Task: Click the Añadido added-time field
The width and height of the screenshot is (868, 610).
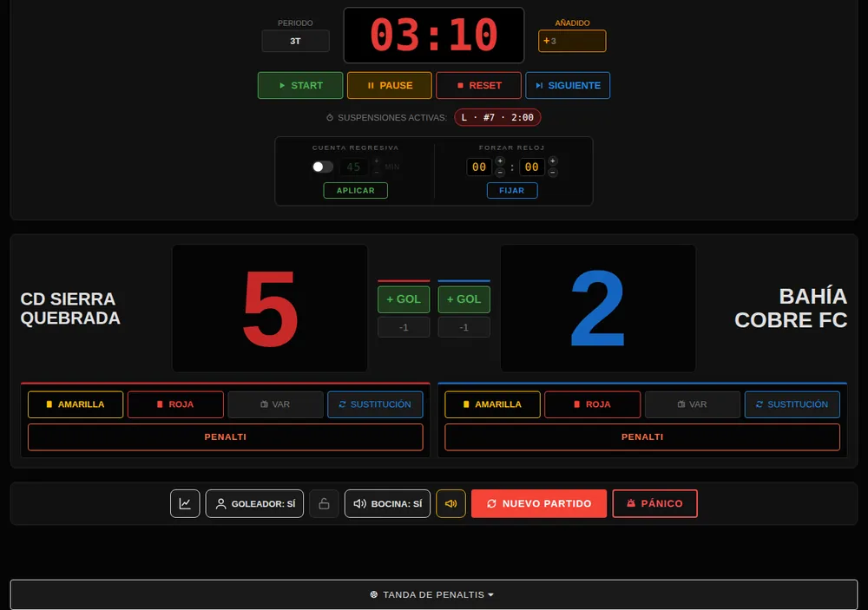Action: (572, 41)
